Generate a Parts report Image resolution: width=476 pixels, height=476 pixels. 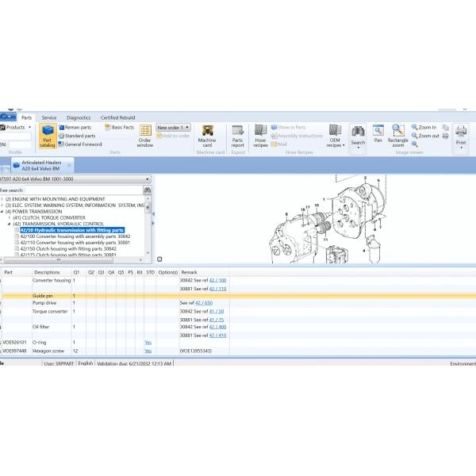point(237,135)
